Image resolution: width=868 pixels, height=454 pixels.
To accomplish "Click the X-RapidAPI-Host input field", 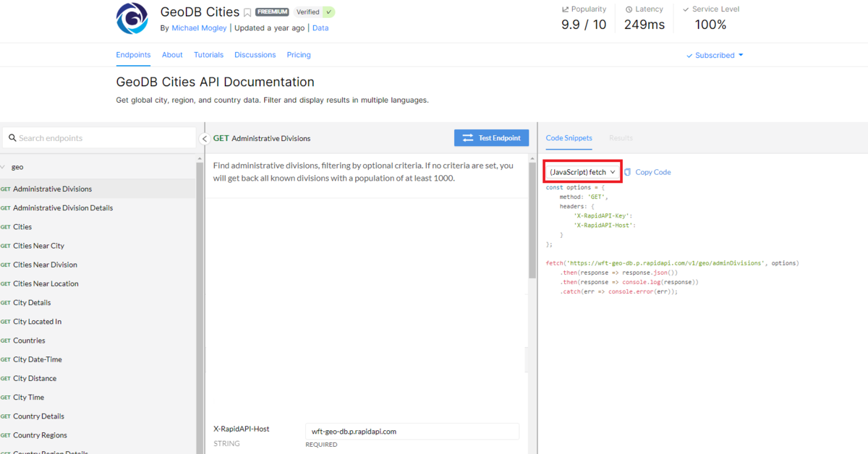I will point(412,431).
